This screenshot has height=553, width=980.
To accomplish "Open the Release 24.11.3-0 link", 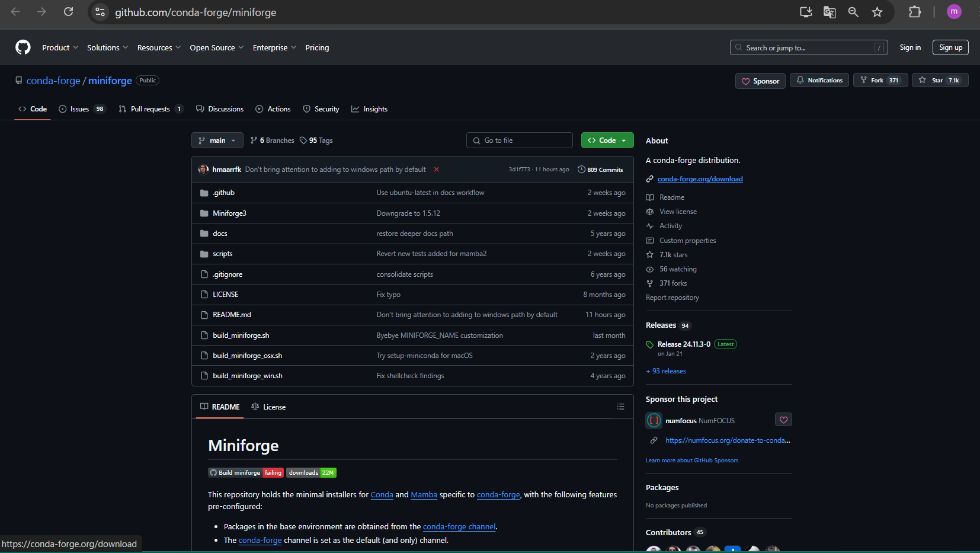I will (x=684, y=344).
